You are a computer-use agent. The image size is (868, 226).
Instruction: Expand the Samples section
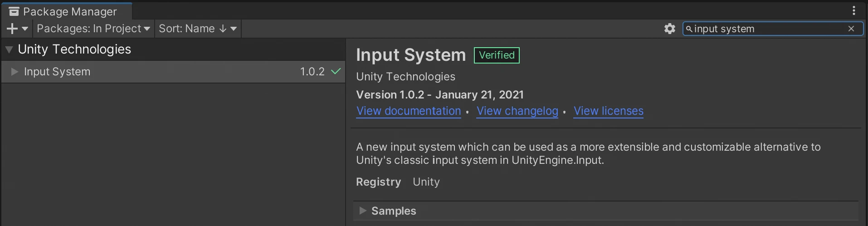point(363,211)
